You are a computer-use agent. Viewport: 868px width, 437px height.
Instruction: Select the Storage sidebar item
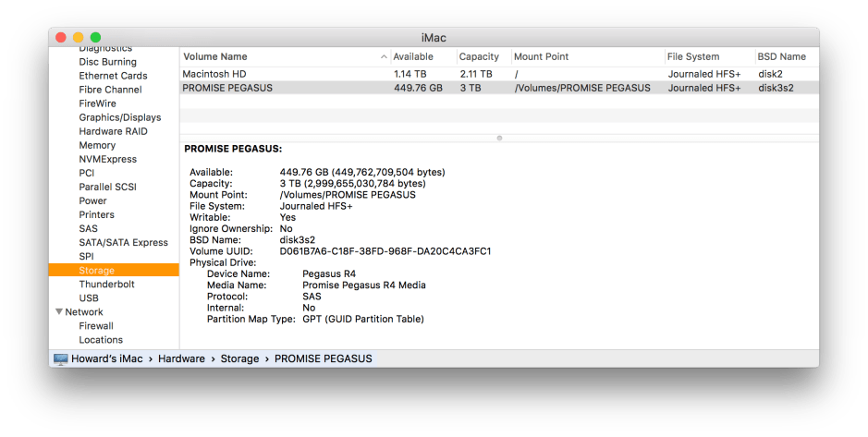pyautogui.click(x=96, y=270)
